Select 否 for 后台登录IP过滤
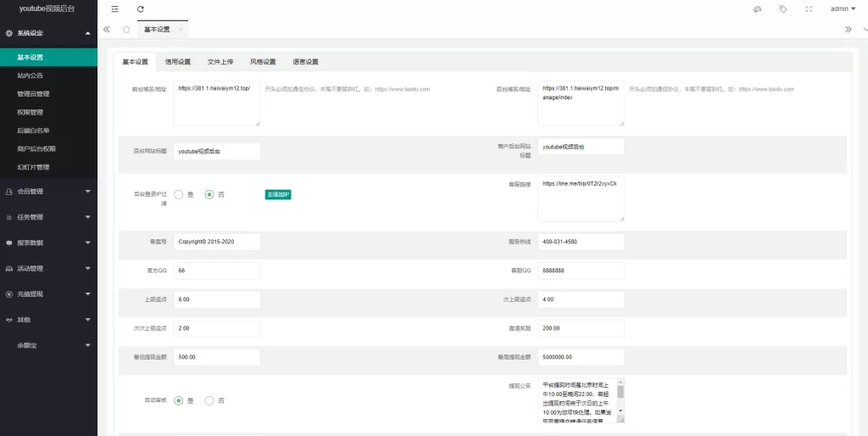 point(209,194)
